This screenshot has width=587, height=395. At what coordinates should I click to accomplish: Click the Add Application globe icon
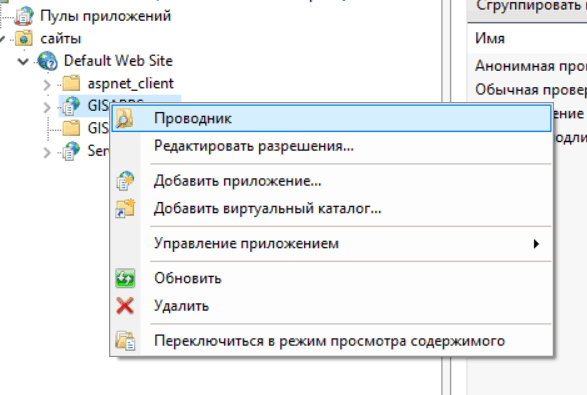[x=125, y=181]
